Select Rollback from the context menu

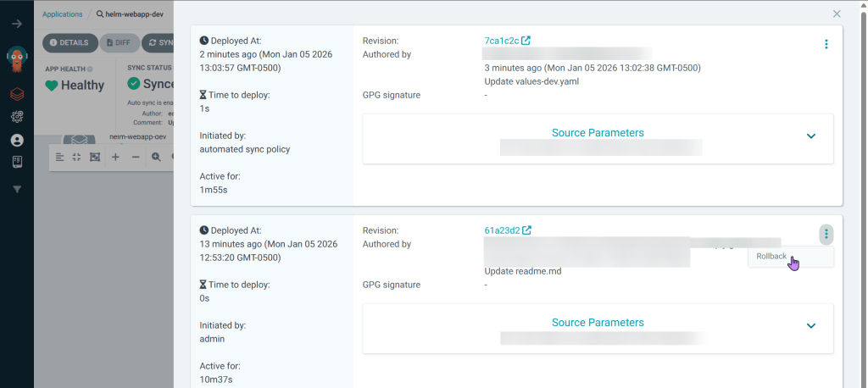click(773, 257)
